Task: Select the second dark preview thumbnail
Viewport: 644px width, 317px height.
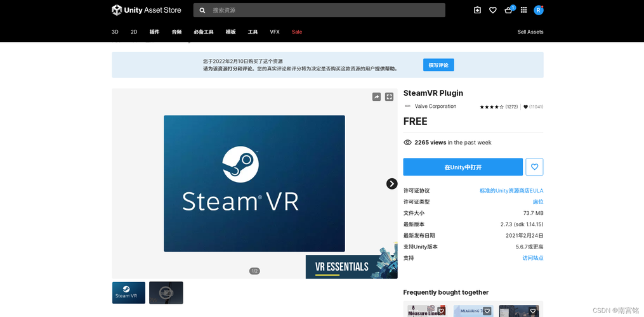Action: [x=166, y=293]
